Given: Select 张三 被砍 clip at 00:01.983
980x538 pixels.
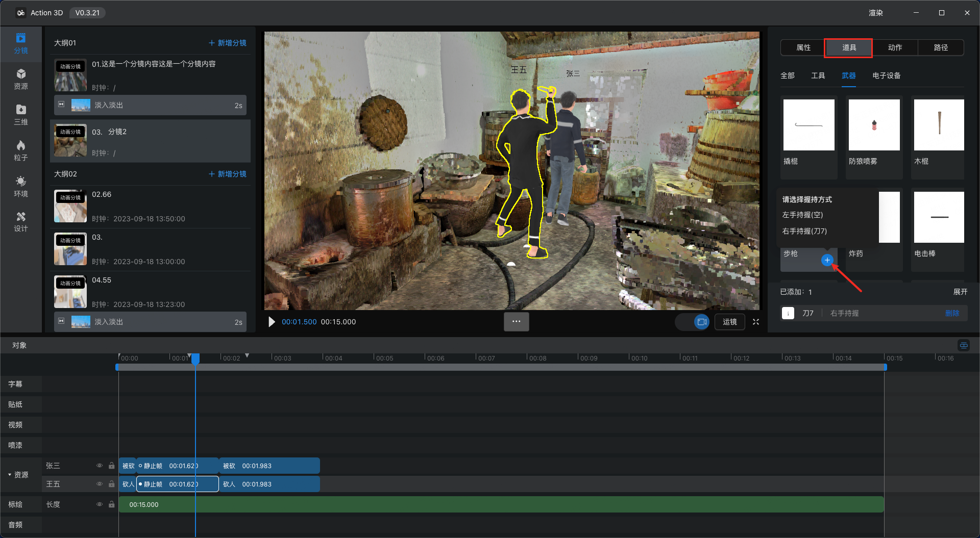Looking at the screenshot, I should (x=269, y=466).
